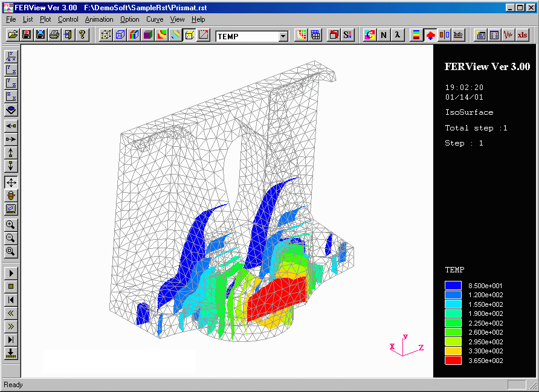Viewport: 539px width, 392px height.
Task: Click the N toolbar icon
Action: (x=383, y=35)
